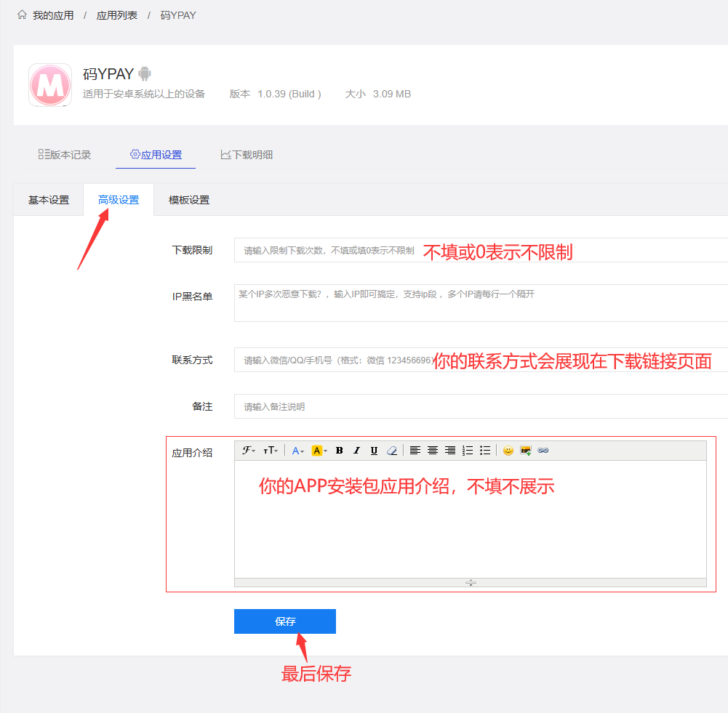Screen dimensions: 728x713
Task: Open the font family dropdown
Action: click(249, 451)
